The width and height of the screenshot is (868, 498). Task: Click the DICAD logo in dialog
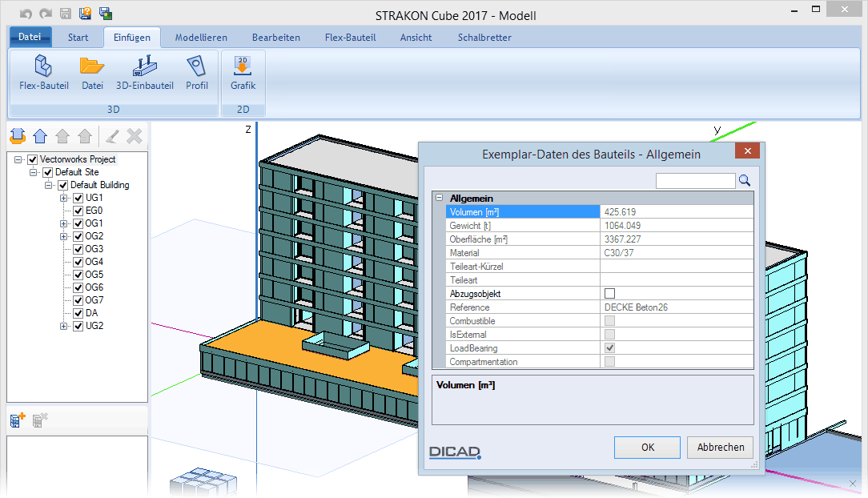click(455, 452)
